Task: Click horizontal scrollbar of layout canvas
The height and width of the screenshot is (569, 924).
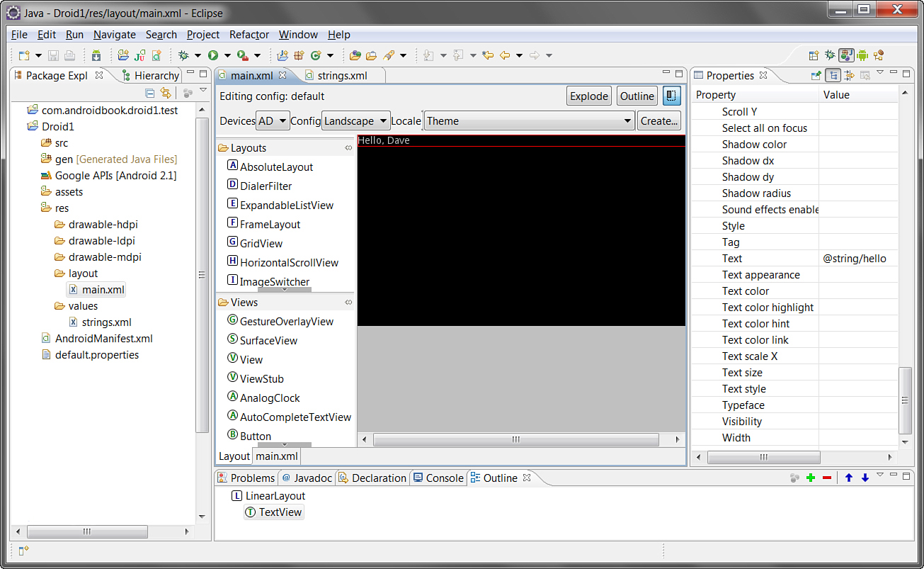Action: tap(517, 440)
